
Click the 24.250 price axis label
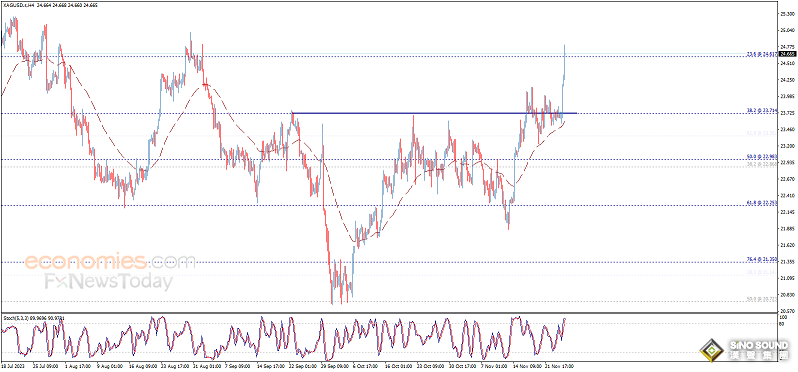[787, 80]
